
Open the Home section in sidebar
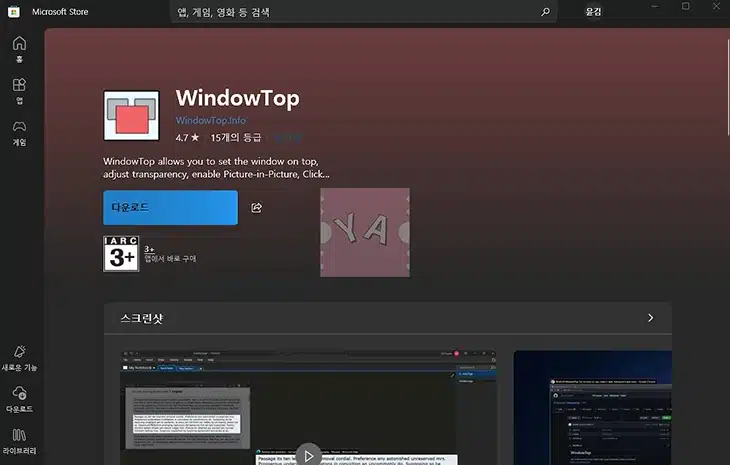coord(19,49)
